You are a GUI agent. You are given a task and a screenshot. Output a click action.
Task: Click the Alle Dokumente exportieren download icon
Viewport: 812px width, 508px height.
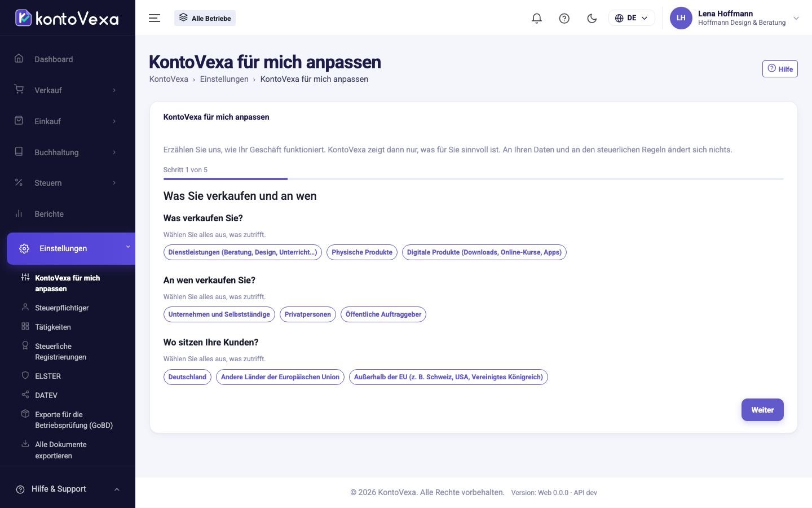tap(25, 444)
